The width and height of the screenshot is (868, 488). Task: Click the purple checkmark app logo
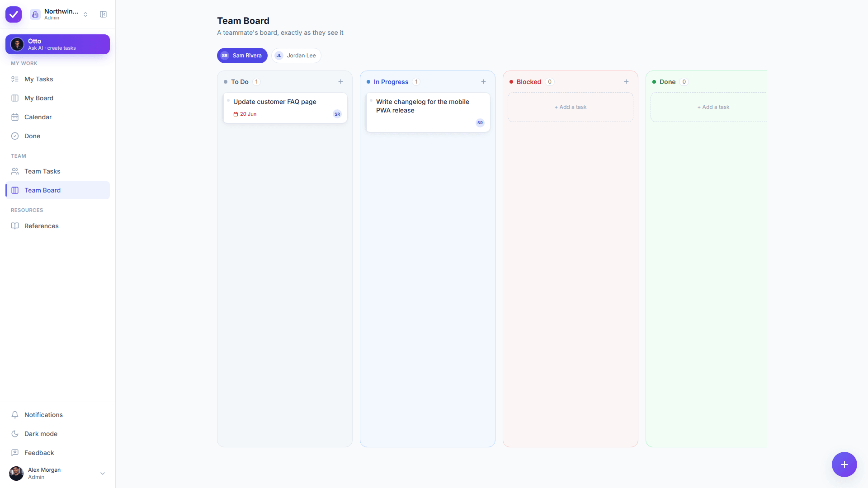click(x=14, y=14)
